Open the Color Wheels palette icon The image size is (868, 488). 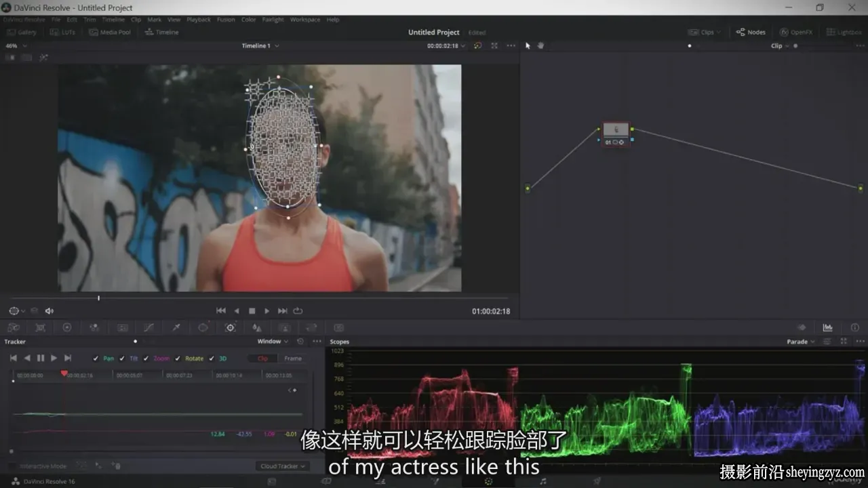pos(67,327)
